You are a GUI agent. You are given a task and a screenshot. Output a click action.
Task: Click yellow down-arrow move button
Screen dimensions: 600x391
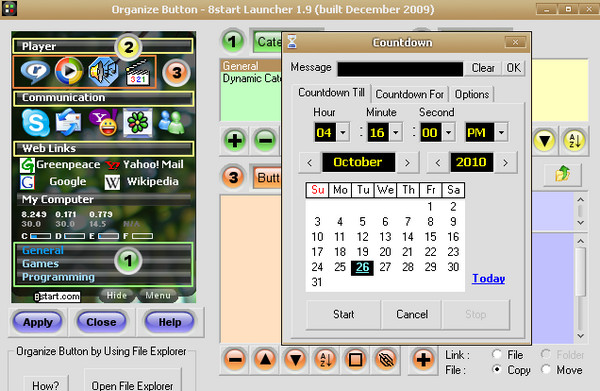tap(545, 141)
